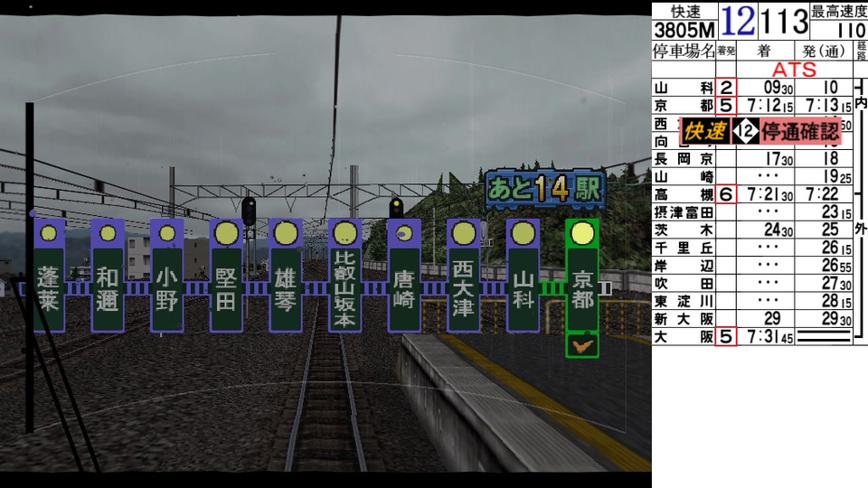Viewport: 868px width, 488px height.
Task: Click 東淀川 passing time 28 15
Action: pos(836,301)
